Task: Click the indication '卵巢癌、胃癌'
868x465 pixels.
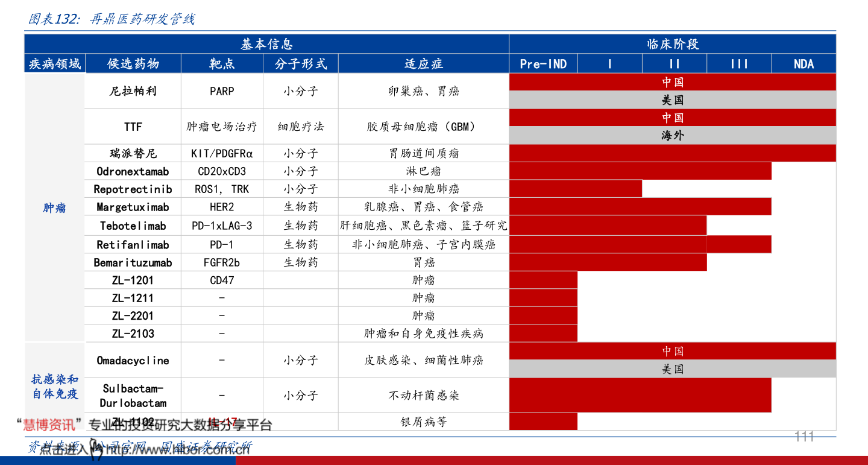Action: point(424,91)
